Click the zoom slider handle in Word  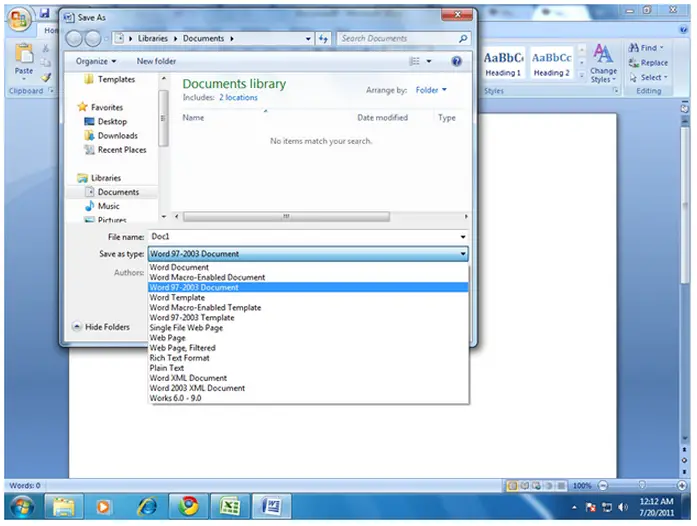pos(641,485)
